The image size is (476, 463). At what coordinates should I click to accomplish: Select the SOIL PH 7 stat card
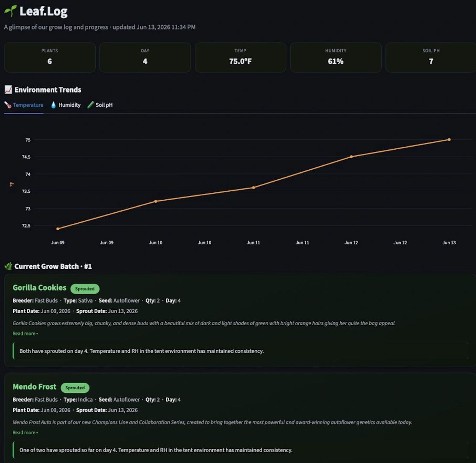coord(431,58)
